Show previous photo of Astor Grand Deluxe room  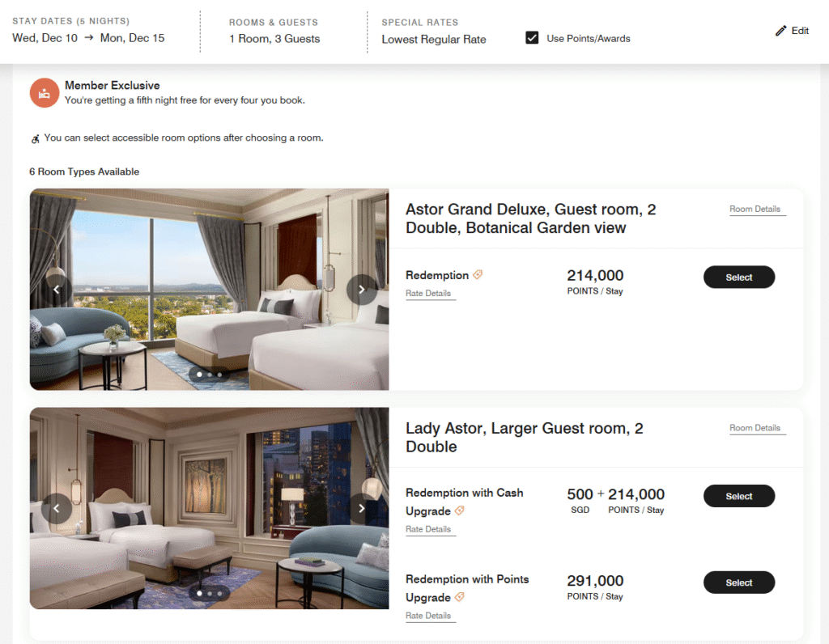[57, 289]
